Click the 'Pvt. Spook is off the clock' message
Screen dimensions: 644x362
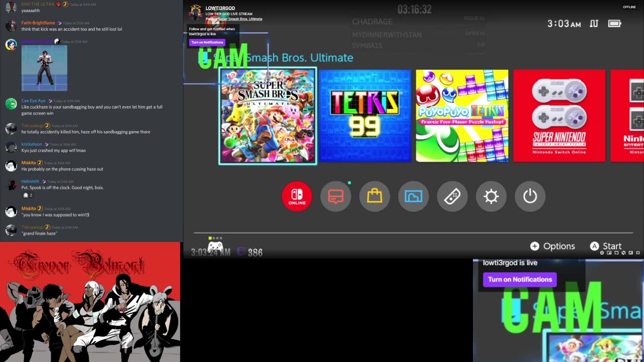tap(62, 188)
